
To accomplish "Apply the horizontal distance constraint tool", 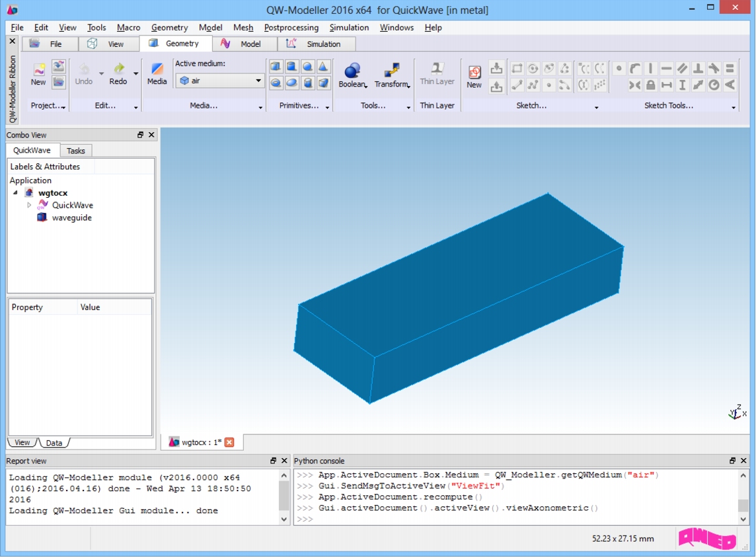I will tap(666, 85).
